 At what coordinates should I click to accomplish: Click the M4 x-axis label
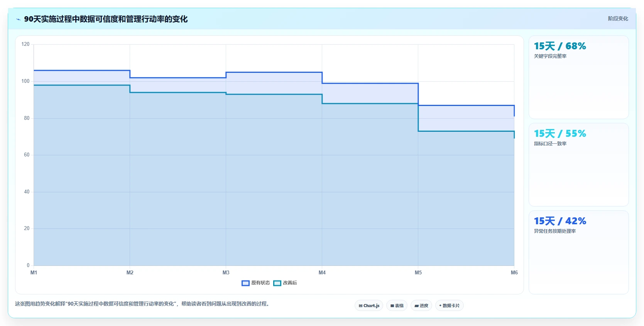click(x=322, y=272)
